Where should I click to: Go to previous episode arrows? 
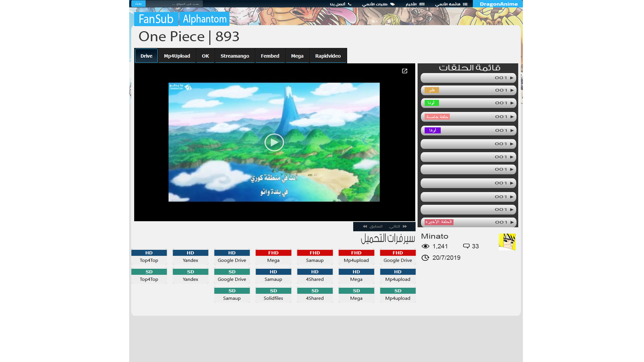365,227
